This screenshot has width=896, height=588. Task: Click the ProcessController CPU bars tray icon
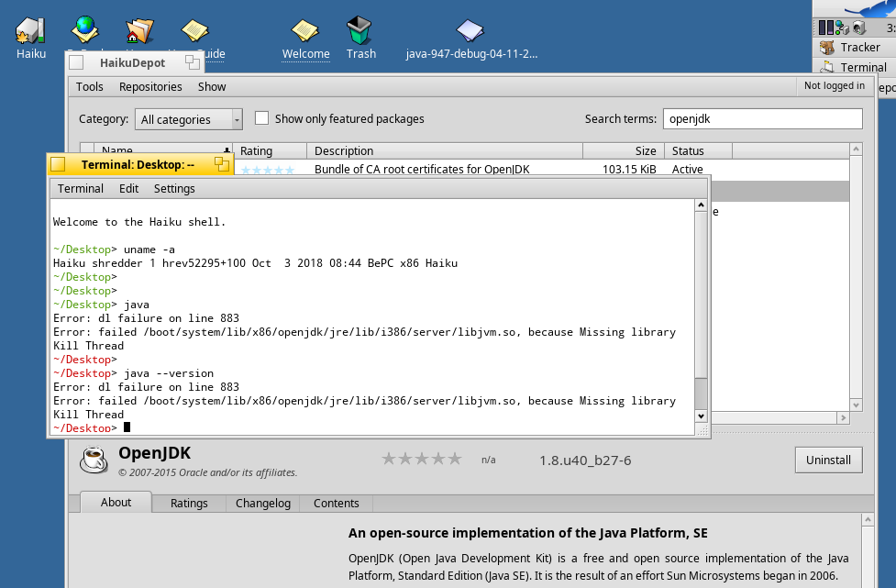(x=826, y=28)
